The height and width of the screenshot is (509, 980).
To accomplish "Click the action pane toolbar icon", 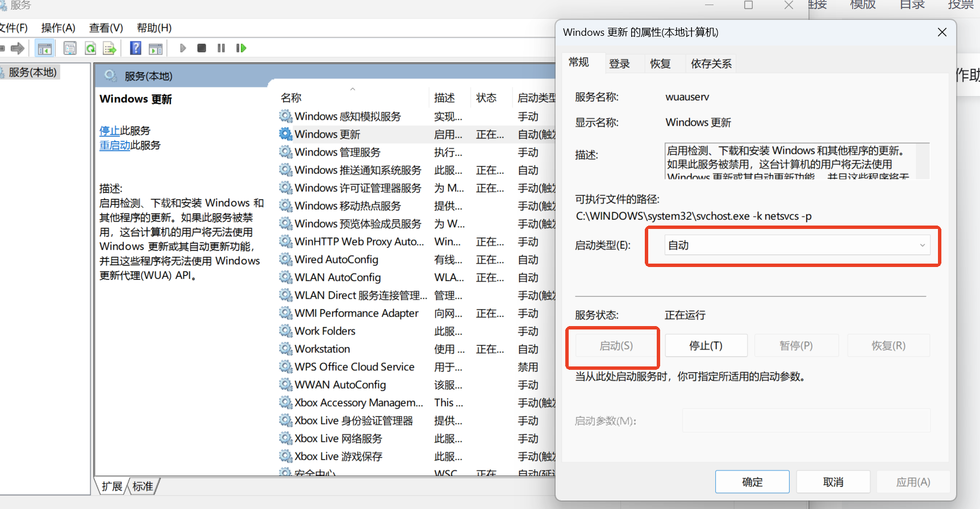I will point(155,48).
